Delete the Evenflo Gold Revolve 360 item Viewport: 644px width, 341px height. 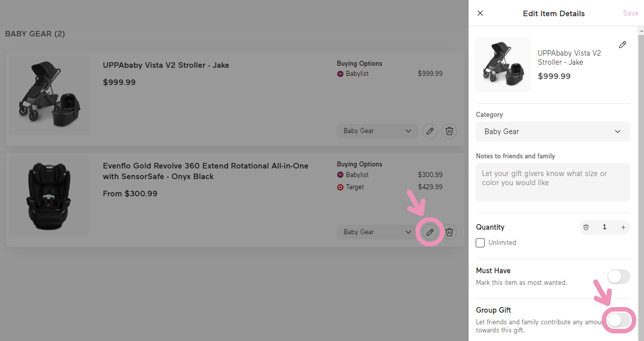click(x=449, y=232)
